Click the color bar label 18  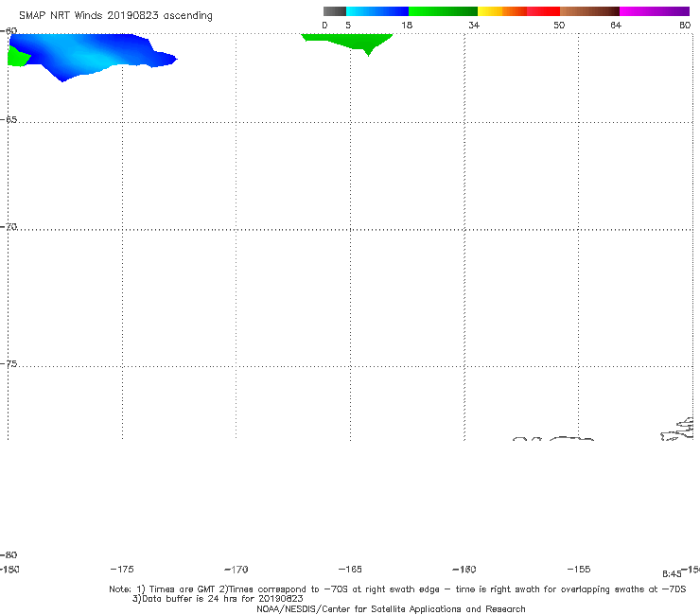[x=407, y=25]
